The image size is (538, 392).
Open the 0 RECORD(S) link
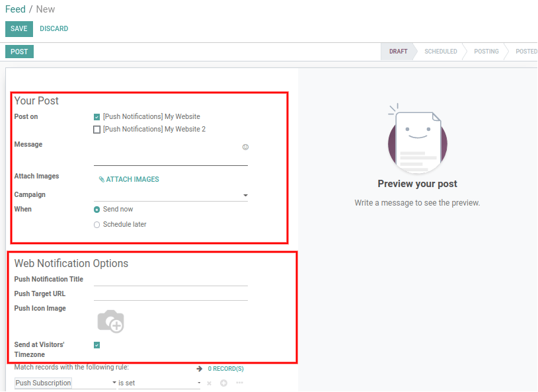pyautogui.click(x=226, y=369)
